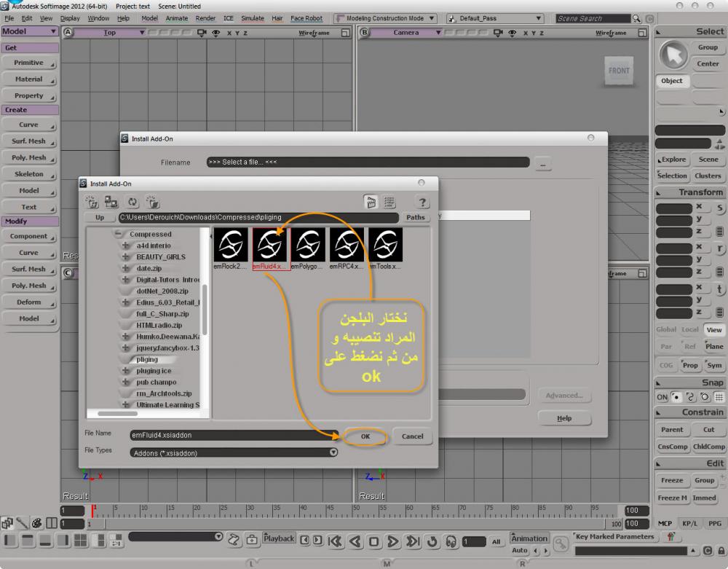Click the rotate 'r' transform icon

[x=720, y=248]
